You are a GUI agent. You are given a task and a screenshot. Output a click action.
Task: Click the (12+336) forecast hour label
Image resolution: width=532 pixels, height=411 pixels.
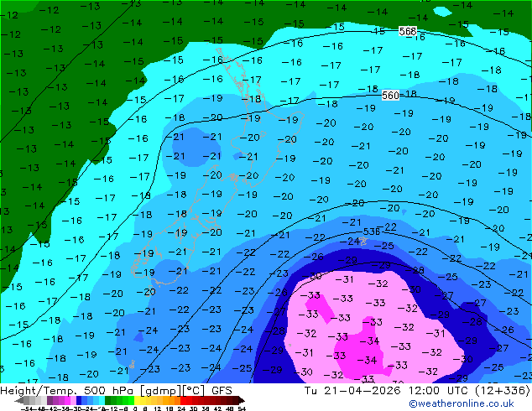click(x=502, y=390)
